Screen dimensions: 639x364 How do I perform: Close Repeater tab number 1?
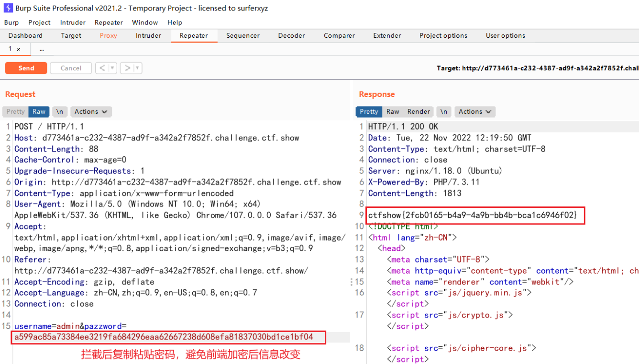click(19, 49)
